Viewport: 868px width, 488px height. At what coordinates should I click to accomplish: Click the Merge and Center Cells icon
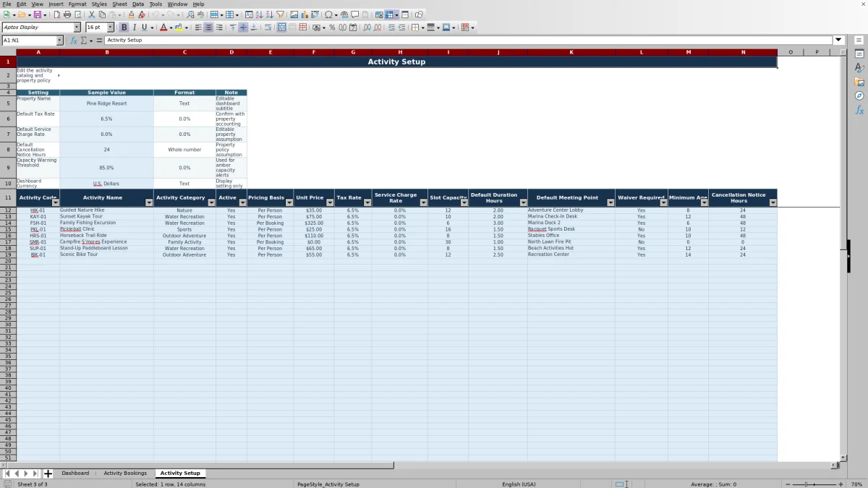282,27
